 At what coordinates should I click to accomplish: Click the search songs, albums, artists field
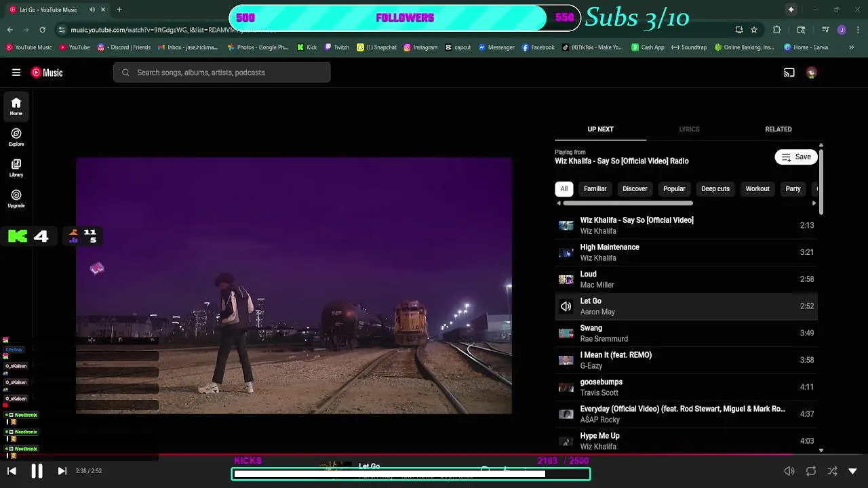click(x=222, y=73)
